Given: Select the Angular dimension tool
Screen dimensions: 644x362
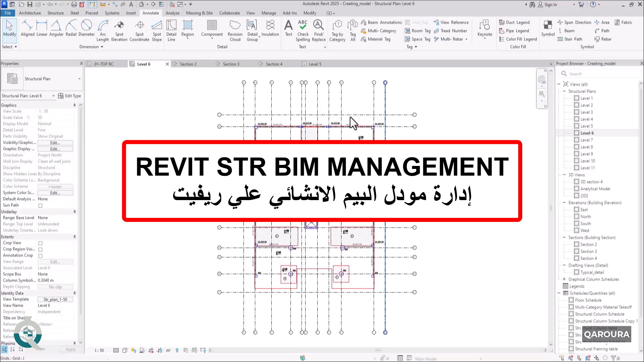Looking at the screenshot, I should click(56, 28).
